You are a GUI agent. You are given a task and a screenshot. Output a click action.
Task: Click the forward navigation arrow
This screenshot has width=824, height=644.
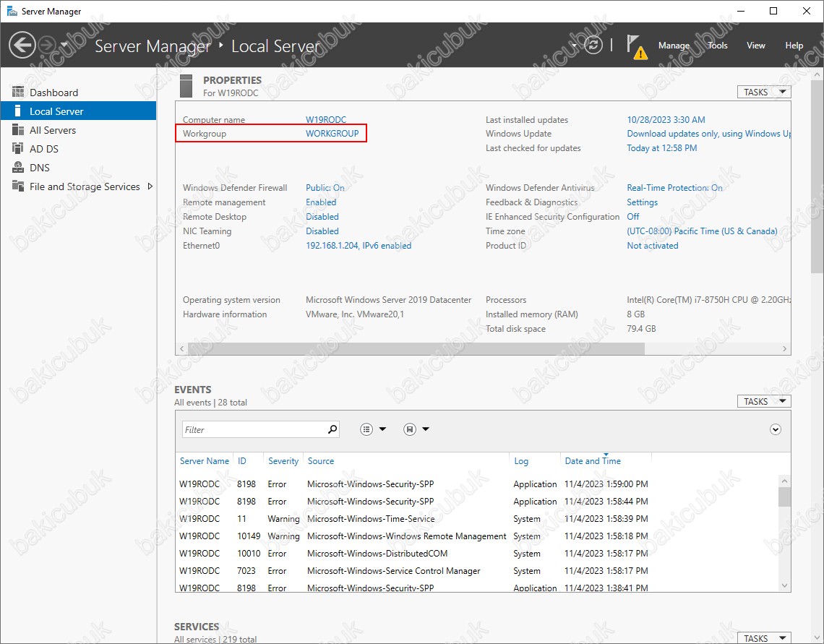click(x=48, y=46)
